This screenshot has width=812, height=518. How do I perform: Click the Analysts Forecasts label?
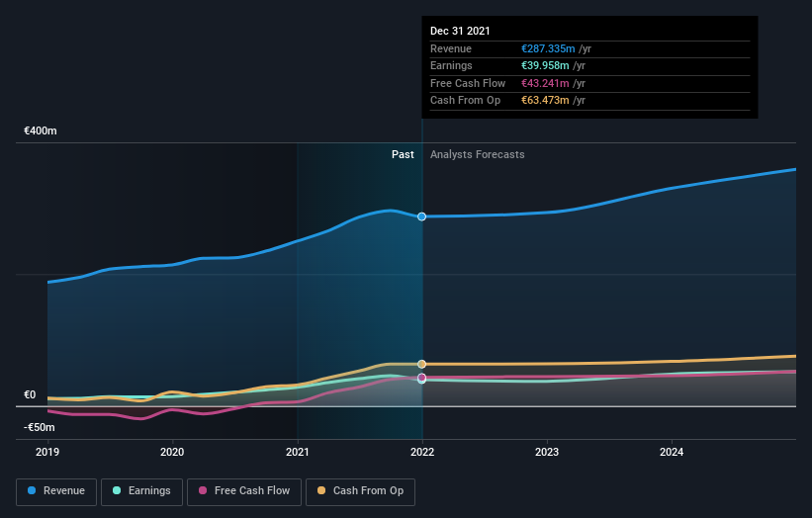(x=477, y=155)
